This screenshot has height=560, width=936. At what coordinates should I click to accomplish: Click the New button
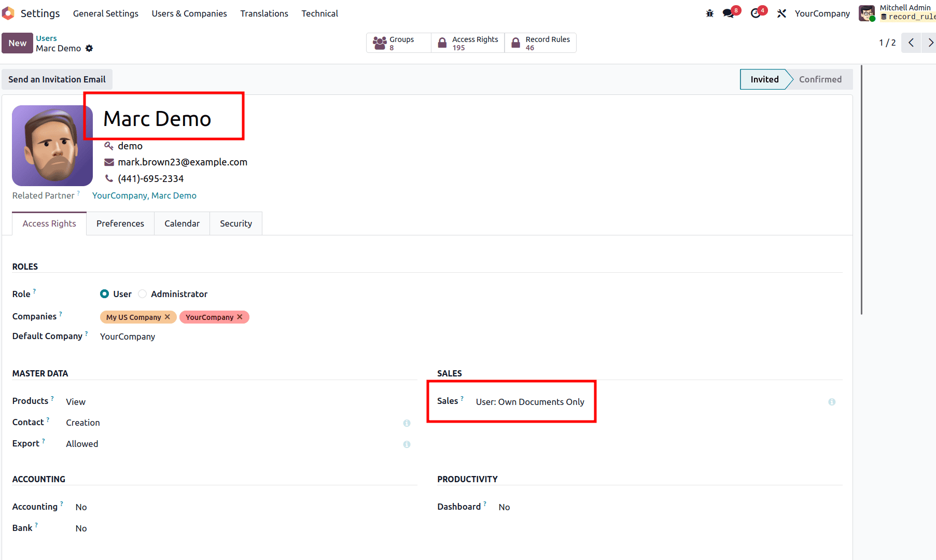pos(17,43)
